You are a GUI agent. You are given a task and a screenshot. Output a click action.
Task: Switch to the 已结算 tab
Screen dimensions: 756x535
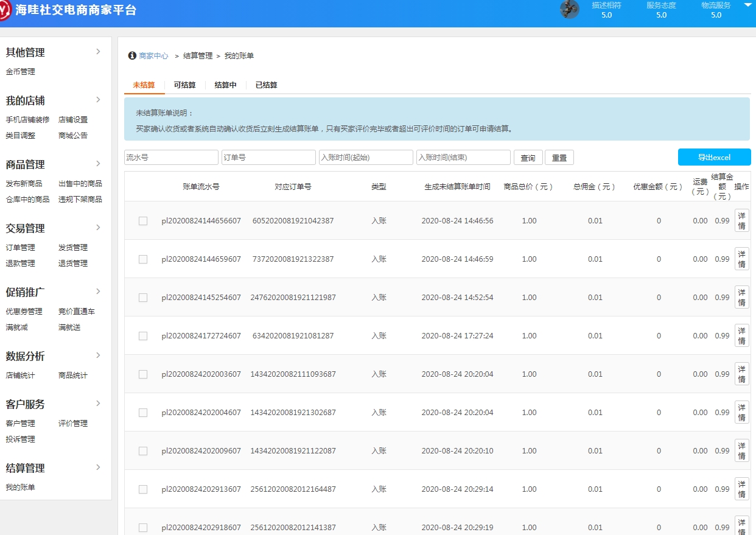(x=266, y=85)
